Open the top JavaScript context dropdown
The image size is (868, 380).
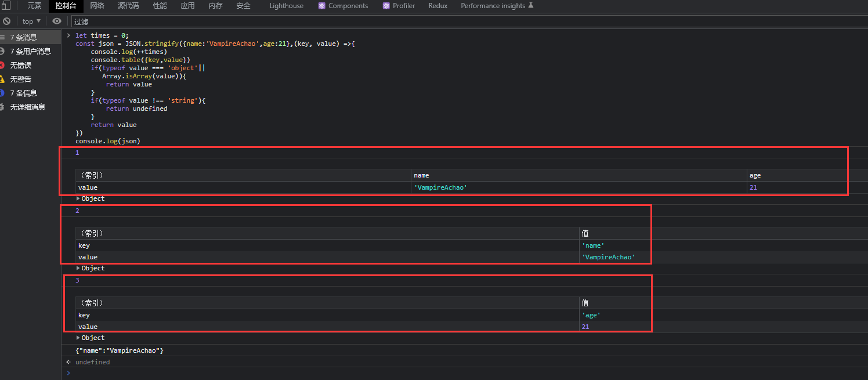point(31,21)
